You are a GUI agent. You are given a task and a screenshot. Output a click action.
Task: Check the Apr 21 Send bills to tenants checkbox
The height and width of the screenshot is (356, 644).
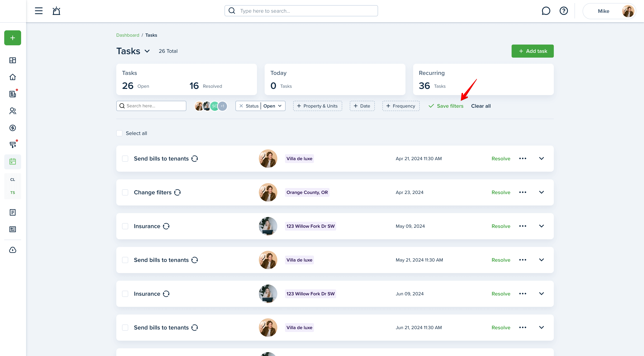click(125, 159)
